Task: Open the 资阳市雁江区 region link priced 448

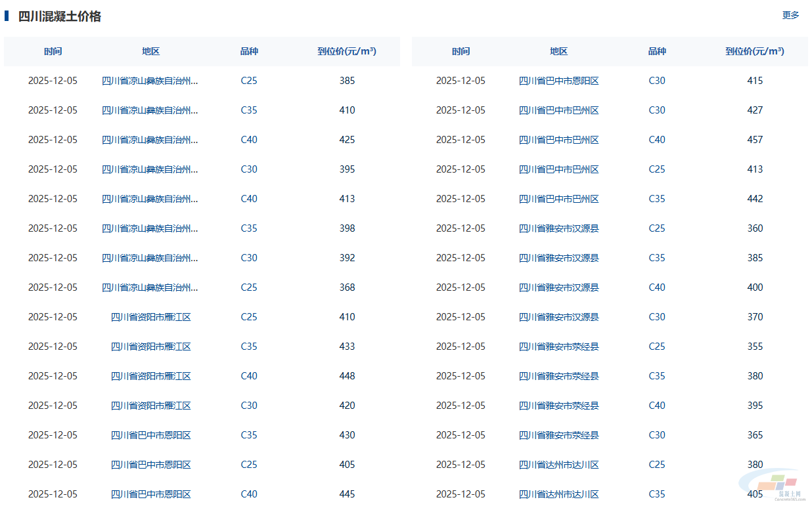Action: [x=150, y=376]
